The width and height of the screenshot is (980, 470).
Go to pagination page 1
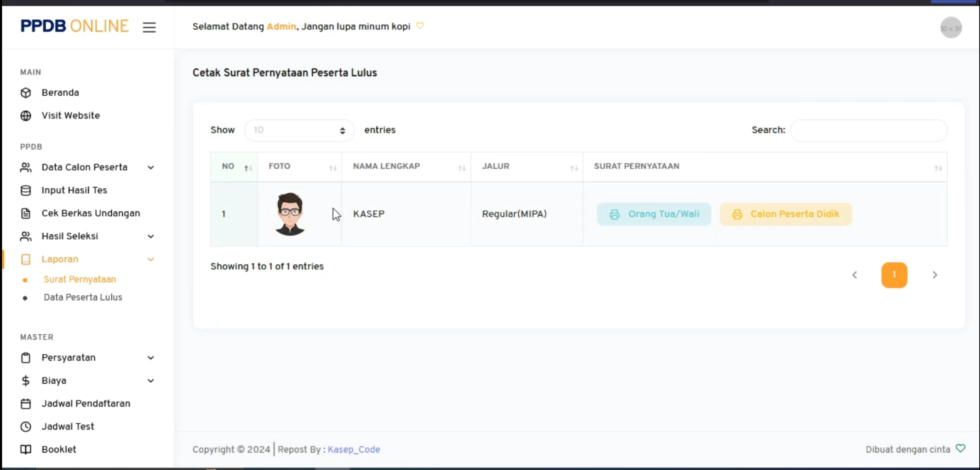click(x=894, y=275)
